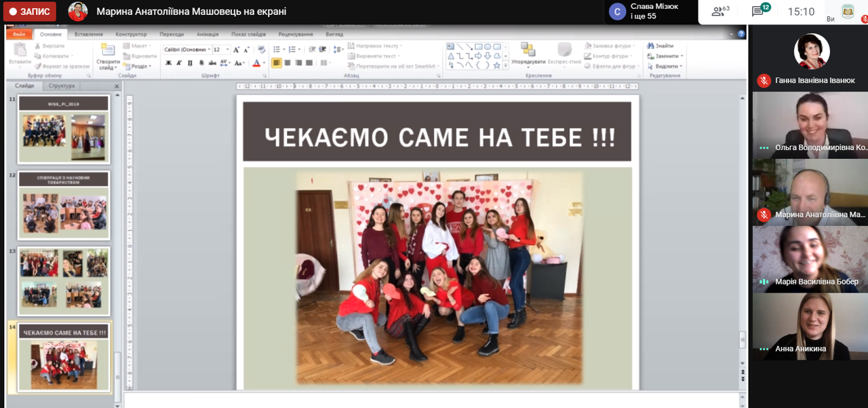Click the PowerPoint help question mark icon
The height and width of the screenshot is (408, 868).
pyautogui.click(x=741, y=34)
